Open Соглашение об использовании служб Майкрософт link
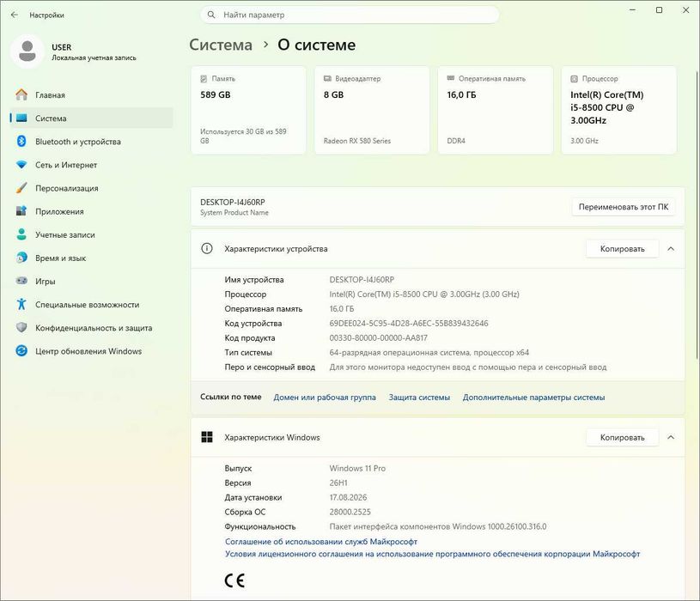Screen dimensions: 700x601 (321, 541)
